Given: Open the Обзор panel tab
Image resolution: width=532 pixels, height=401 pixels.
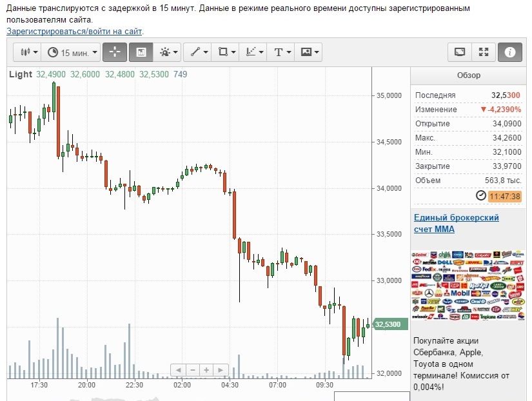Looking at the screenshot, I should tap(469, 75).
